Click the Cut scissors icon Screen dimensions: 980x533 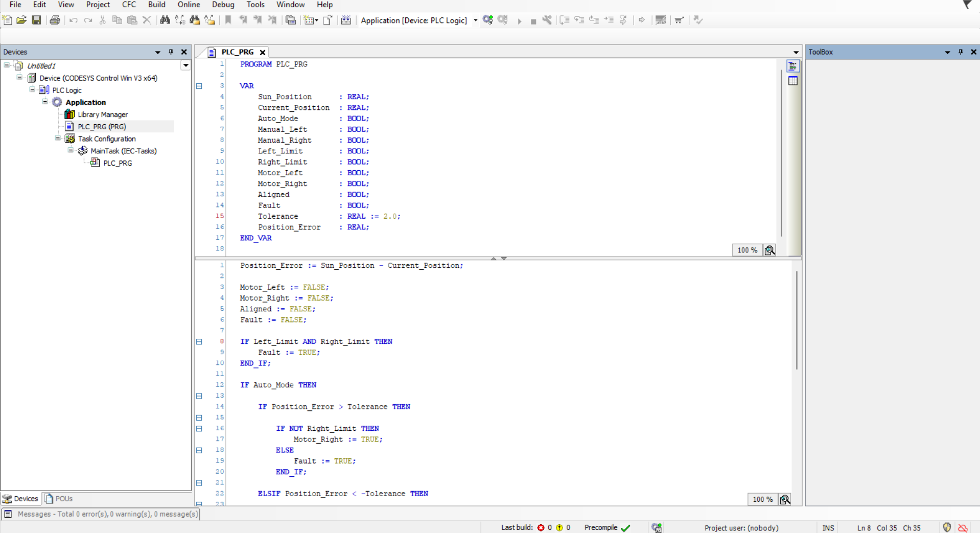pyautogui.click(x=103, y=20)
